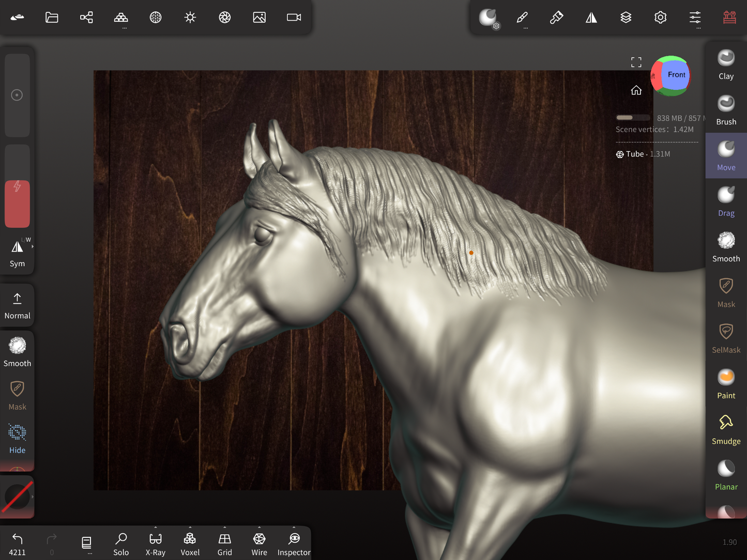Click the red intensity slider
This screenshot has height=560, width=747.
(x=17, y=204)
